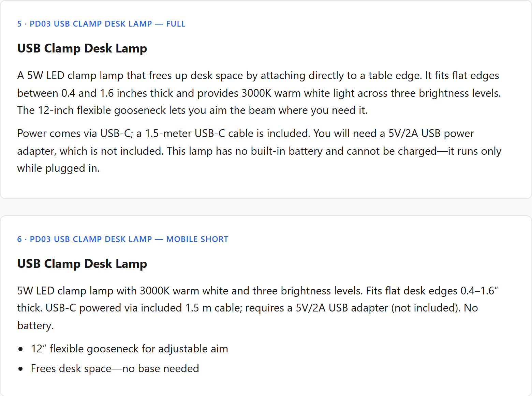Click the text 'while plugged in.'

click(x=58, y=168)
